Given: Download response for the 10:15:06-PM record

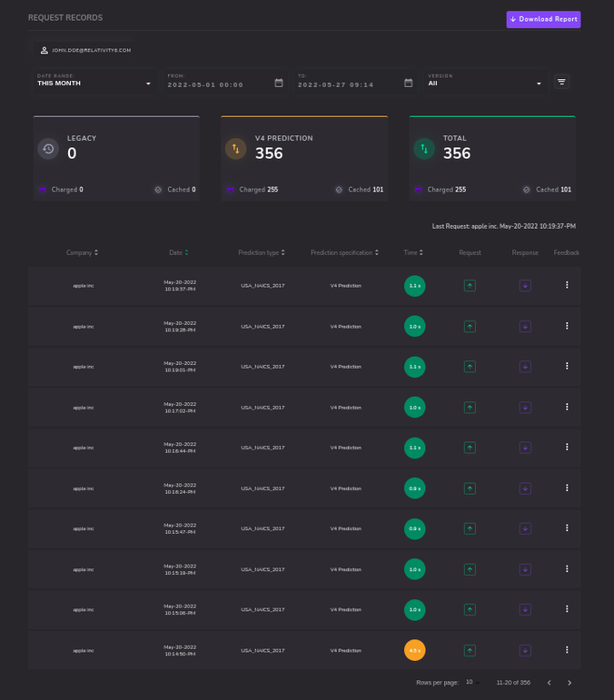Looking at the screenshot, I should click(x=525, y=610).
